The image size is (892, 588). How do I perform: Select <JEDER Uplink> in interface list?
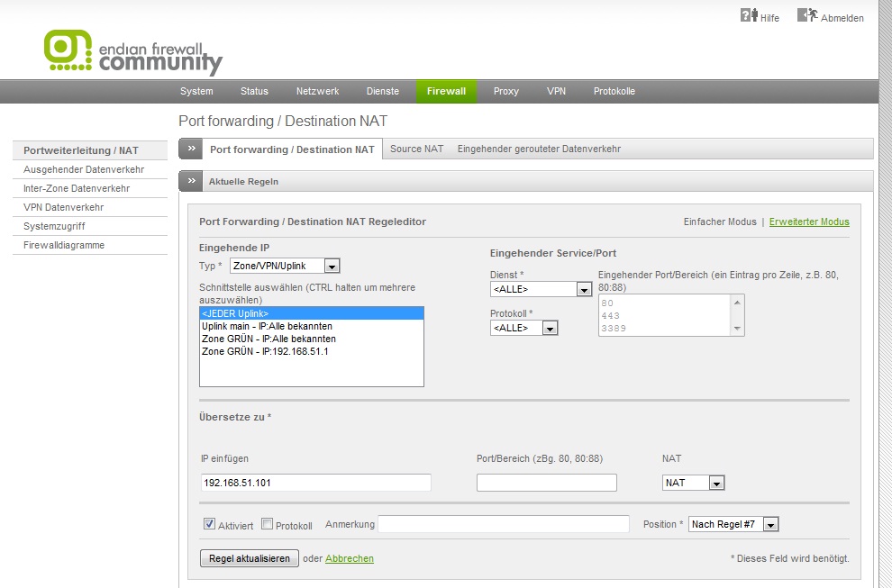tap(312, 313)
